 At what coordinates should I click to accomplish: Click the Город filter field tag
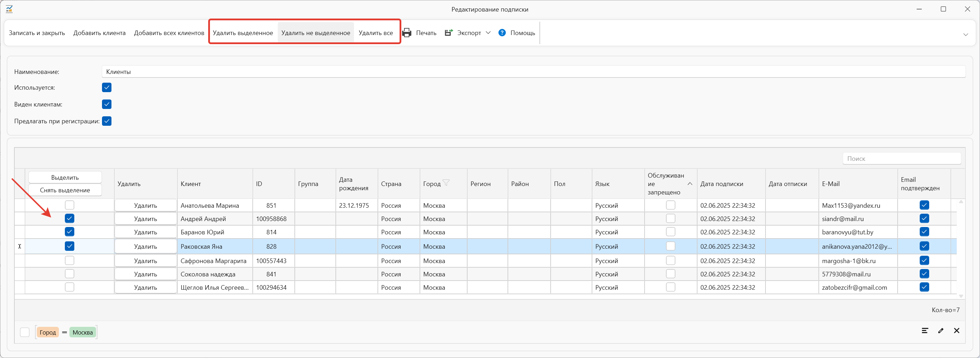click(48, 332)
